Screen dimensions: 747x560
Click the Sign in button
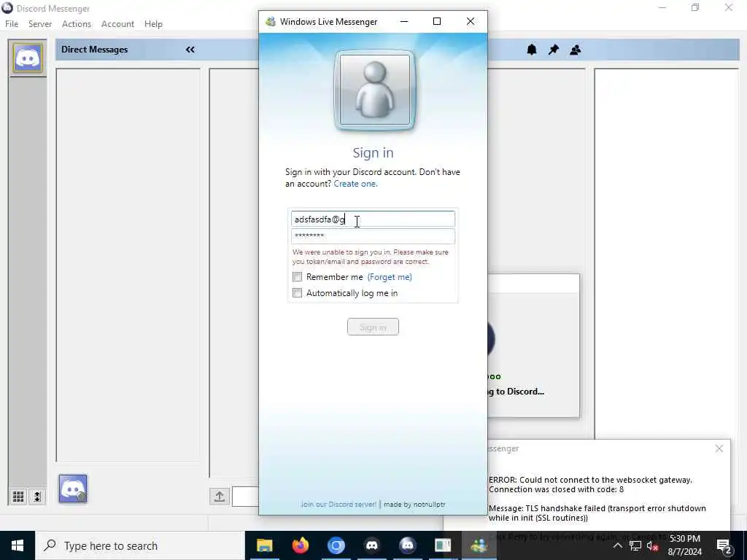coord(373,327)
